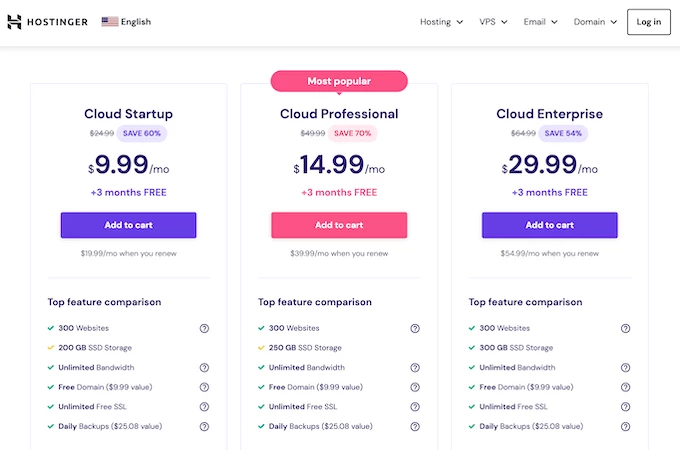Expand the VPS dropdown menu
This screenshot has width=680, height=450.
494,22
